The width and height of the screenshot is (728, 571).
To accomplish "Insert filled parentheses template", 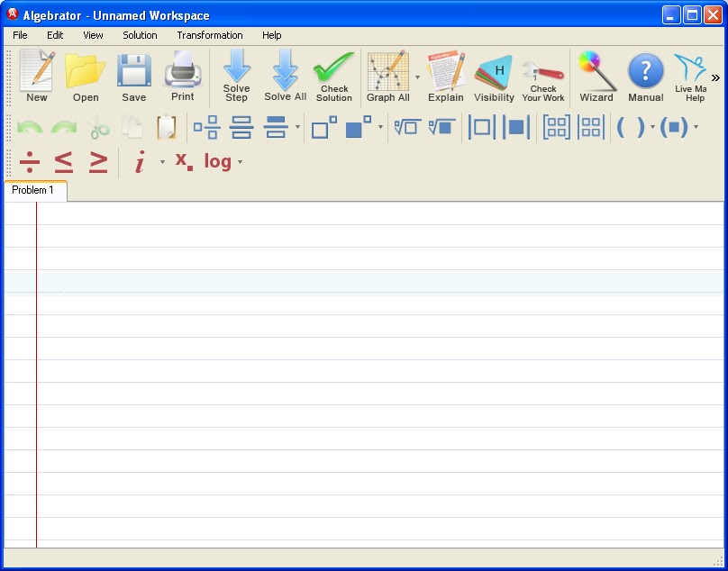I will (674, 127).
